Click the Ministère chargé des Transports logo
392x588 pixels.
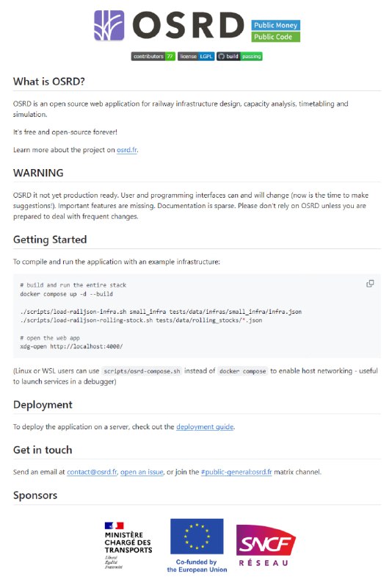[128, 545]
